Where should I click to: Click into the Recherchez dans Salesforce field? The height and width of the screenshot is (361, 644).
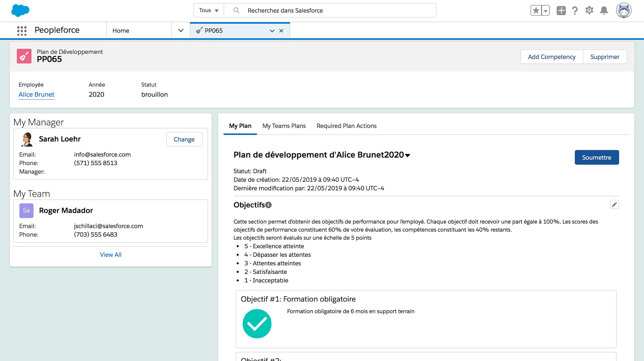(x=330, y=10)
